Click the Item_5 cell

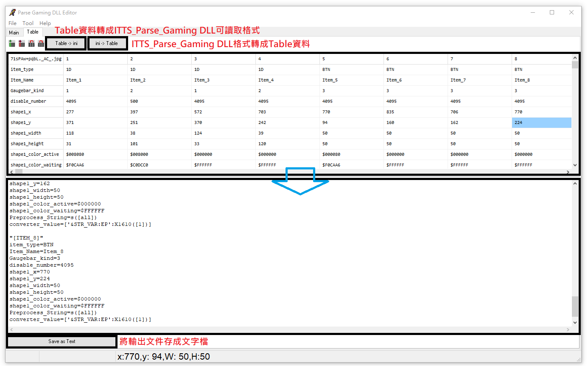pos(352,80)
